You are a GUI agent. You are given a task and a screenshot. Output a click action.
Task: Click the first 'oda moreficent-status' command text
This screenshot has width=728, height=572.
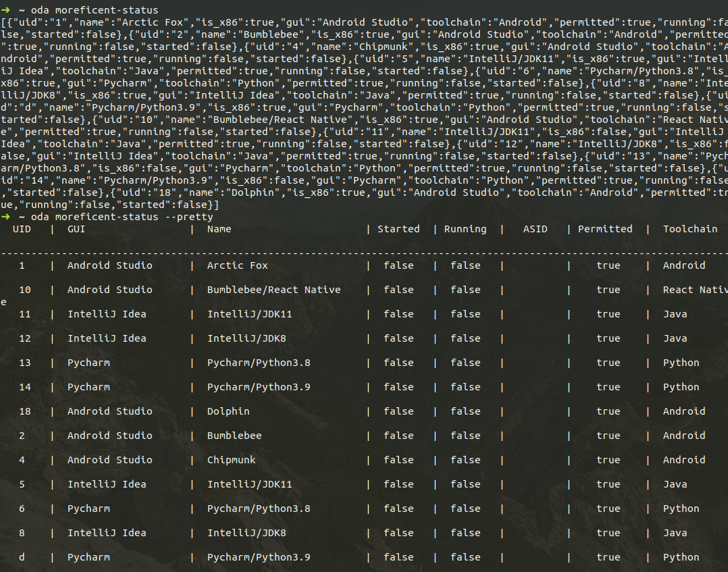[x=95, y=10]
